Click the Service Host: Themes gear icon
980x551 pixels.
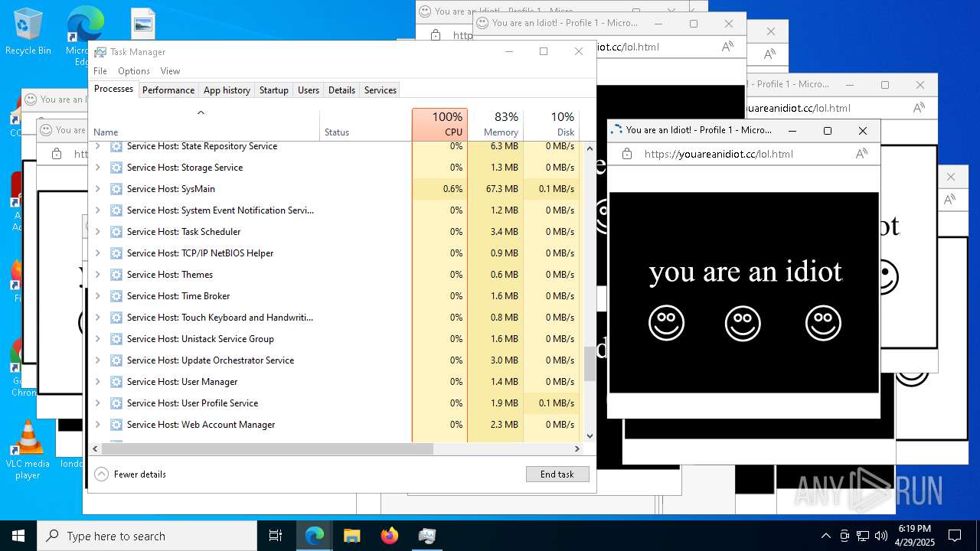point(116,274)
